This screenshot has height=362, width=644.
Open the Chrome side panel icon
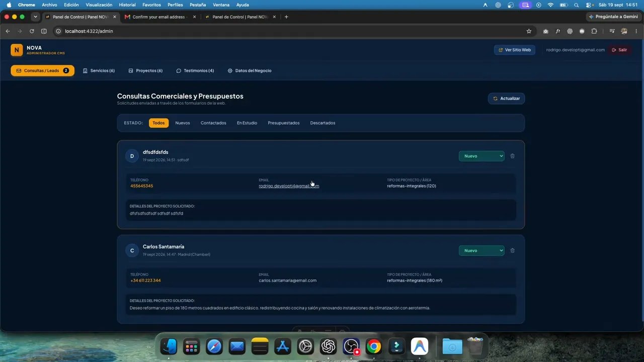[44, 31]
